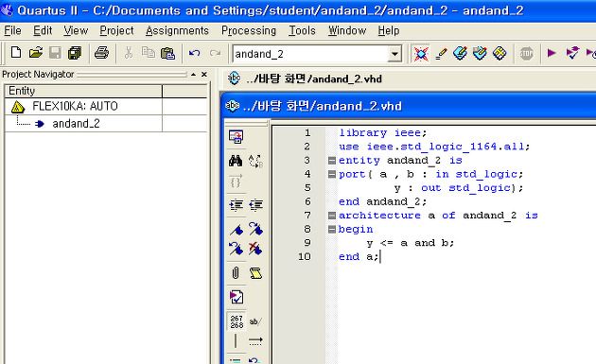Jump to next bookmark flag icon
Screen dimensions: 596x364
coord(255,229)
